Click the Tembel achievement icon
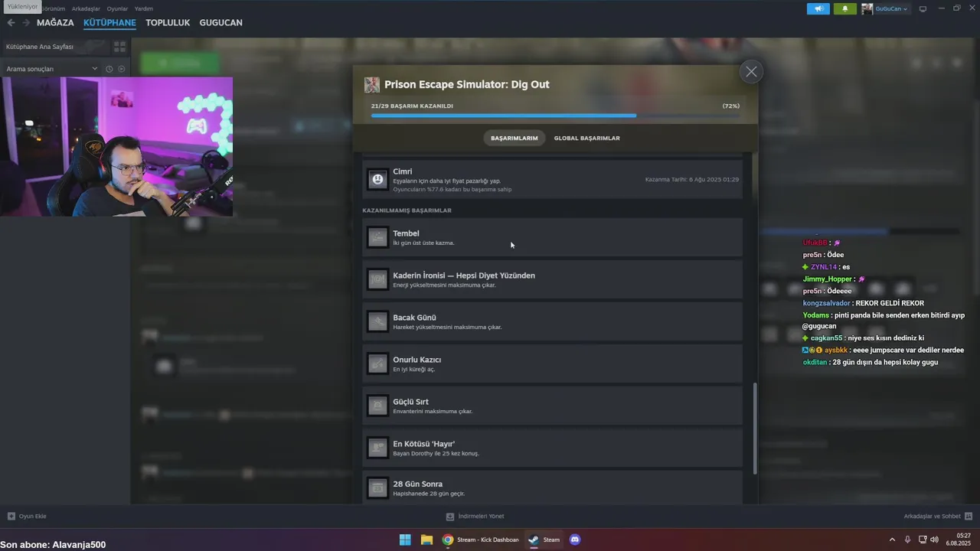Viewport: 980px width, 551px height. click(x=377, y=237)
